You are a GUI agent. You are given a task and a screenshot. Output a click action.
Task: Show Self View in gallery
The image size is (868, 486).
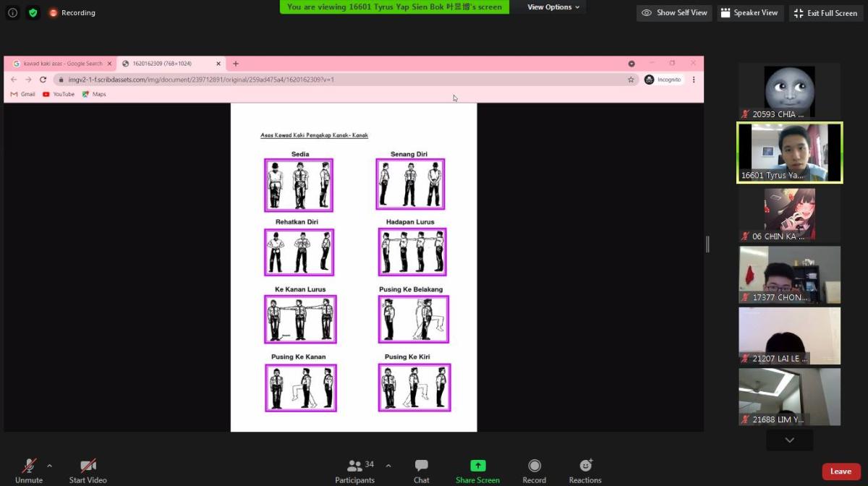click(x=674, y=13)
